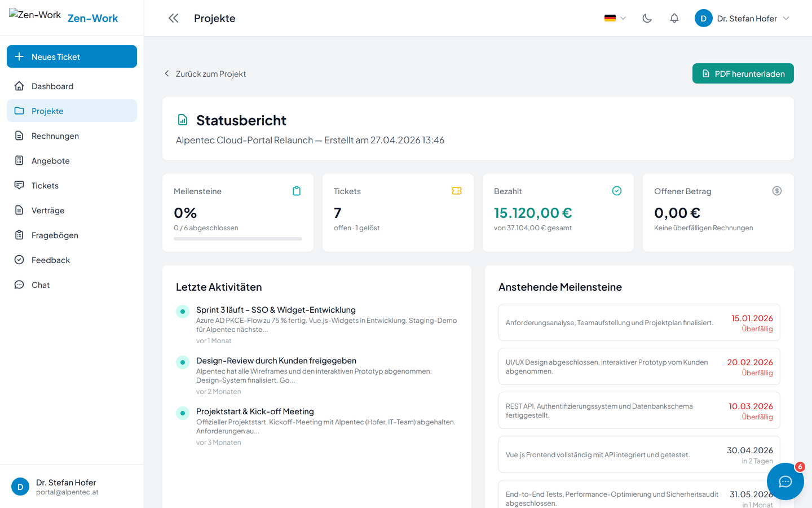Select milestone due 15.01.2026
Image resolution: width=812 pixels, height=508 pixels.
pos(639,322)
